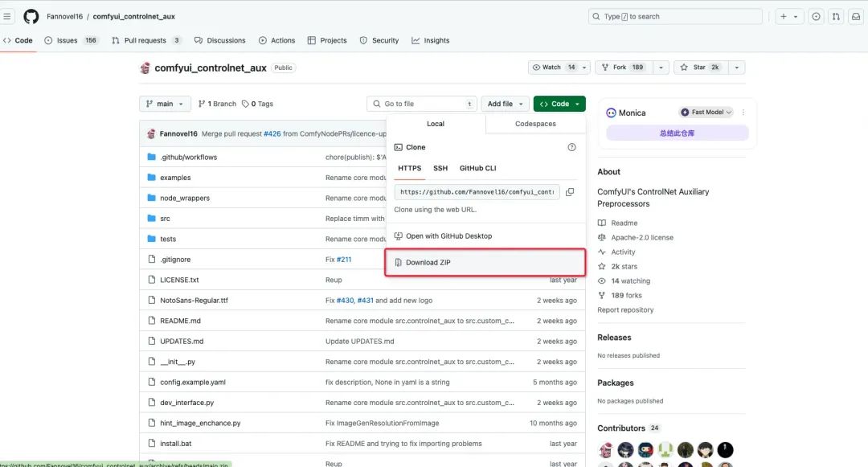This screenshot has width=868, height=467.
Task: Open the tests folder
Action: 168,239
